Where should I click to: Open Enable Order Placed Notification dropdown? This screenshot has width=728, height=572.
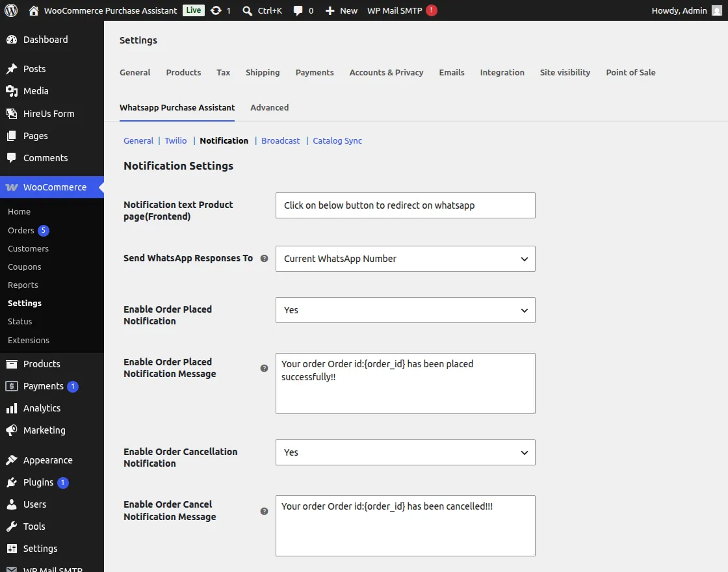click(406, 310)
